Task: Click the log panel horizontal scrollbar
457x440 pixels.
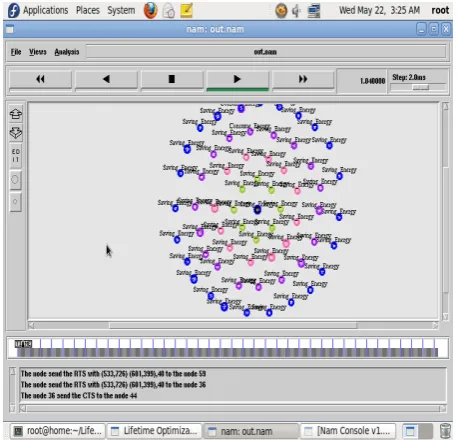Action: click(233, 409)
